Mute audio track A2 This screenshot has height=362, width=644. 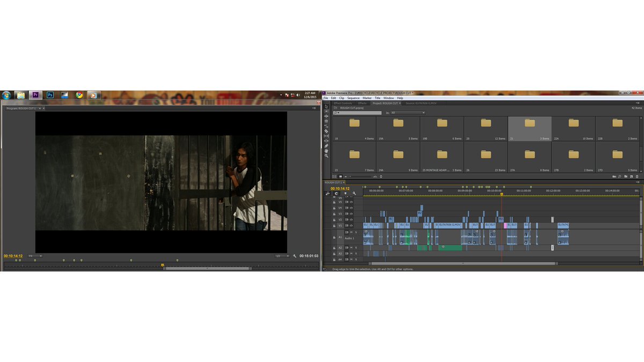352,248
